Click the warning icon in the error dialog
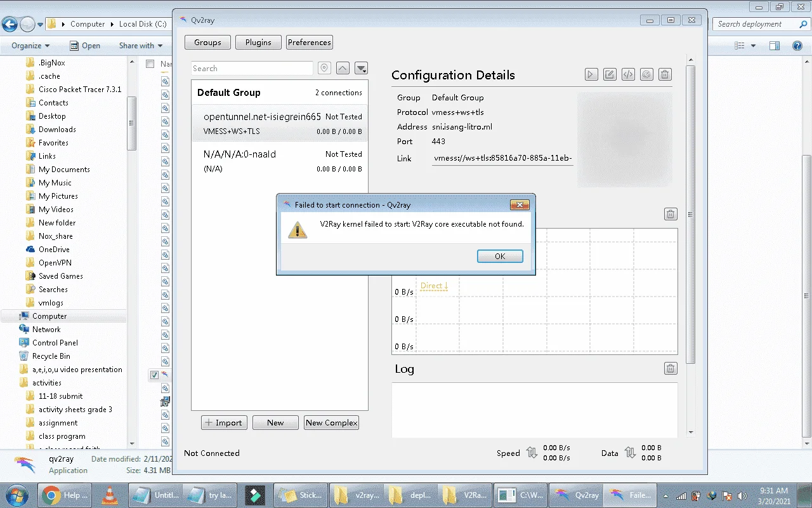Screen dimensions: 812x508 click(297, 229)
